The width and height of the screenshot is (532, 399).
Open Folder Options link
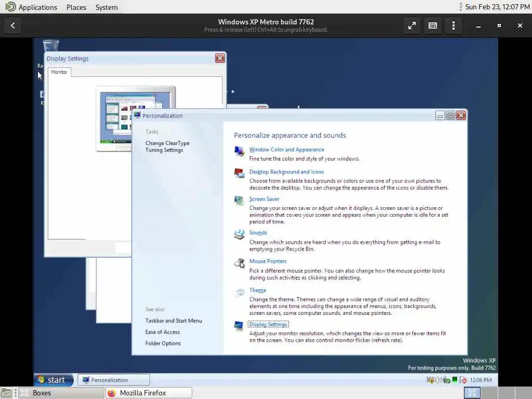click(x=163, y=343)
